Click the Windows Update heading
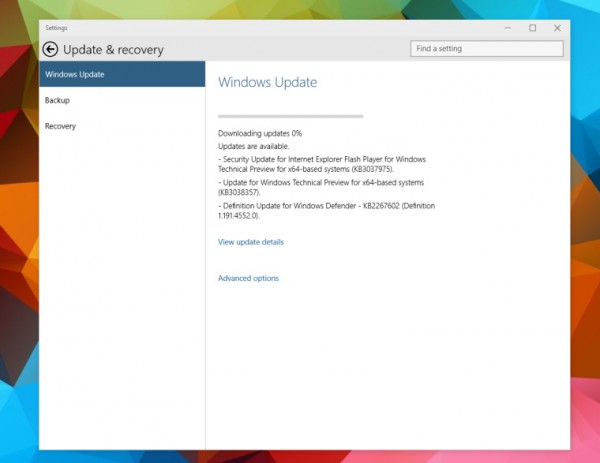Screen dimensions: 600x463 coord(267,82)
